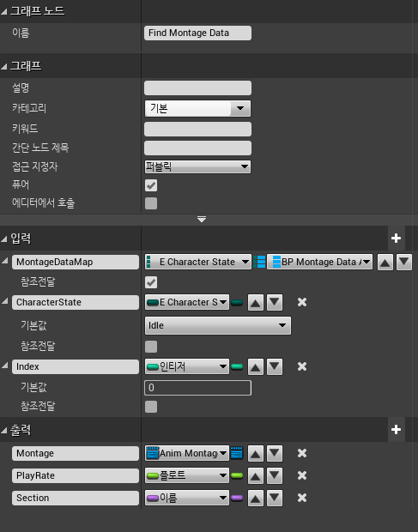
Task: Open Section type dropdown showing 이름
Action: [187, 498]
